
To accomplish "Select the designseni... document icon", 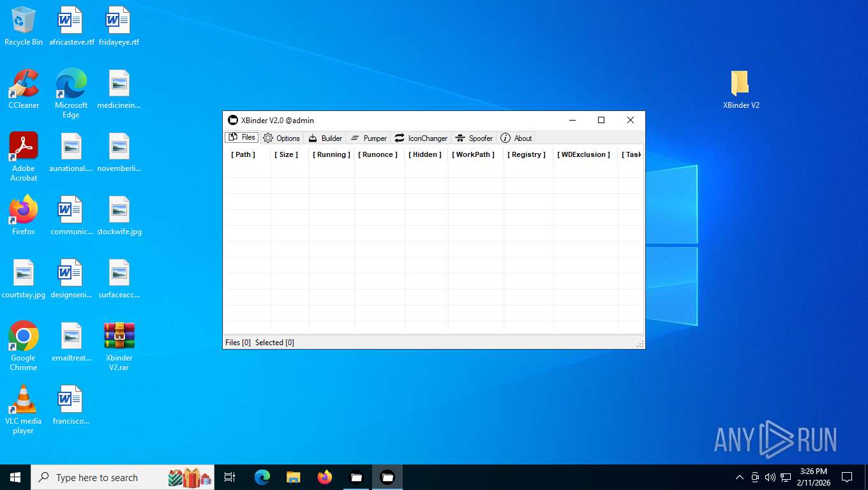I will [x=71, y=279].
